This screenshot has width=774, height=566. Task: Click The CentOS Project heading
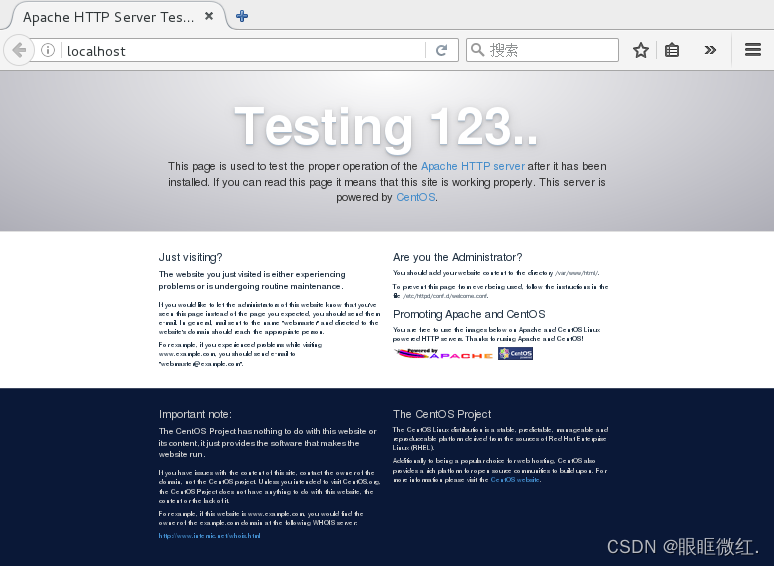point(442,414)
